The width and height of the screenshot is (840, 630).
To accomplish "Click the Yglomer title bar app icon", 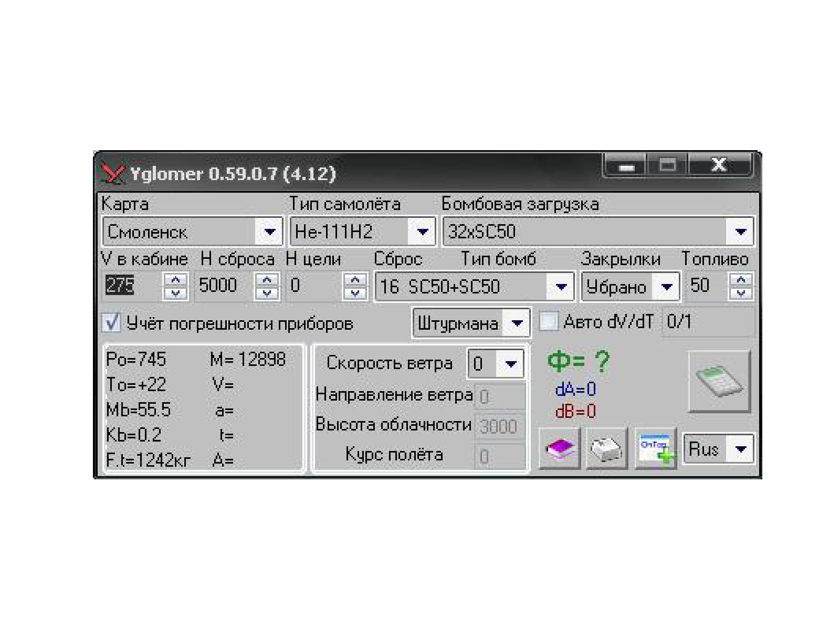I will [x=113, y=173].
